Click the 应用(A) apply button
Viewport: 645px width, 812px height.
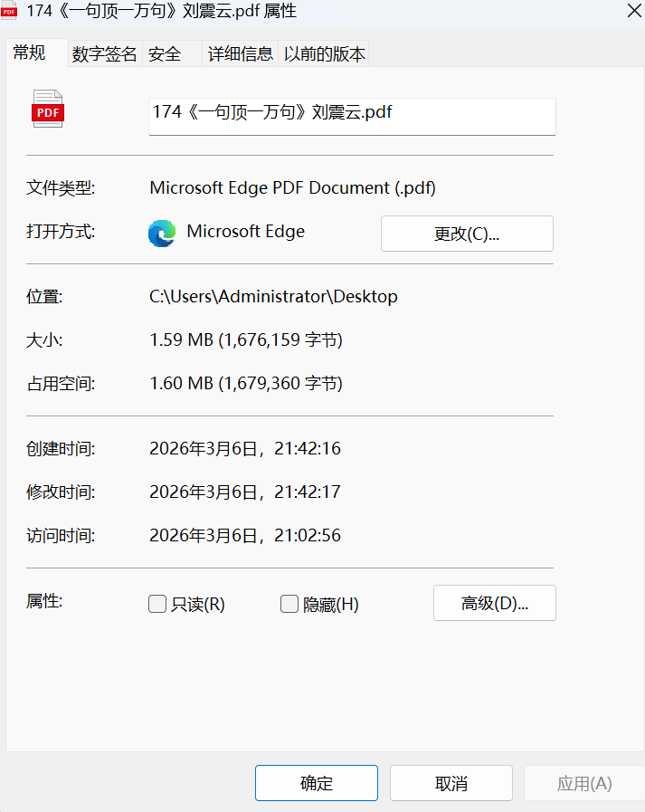coord(584,783)
